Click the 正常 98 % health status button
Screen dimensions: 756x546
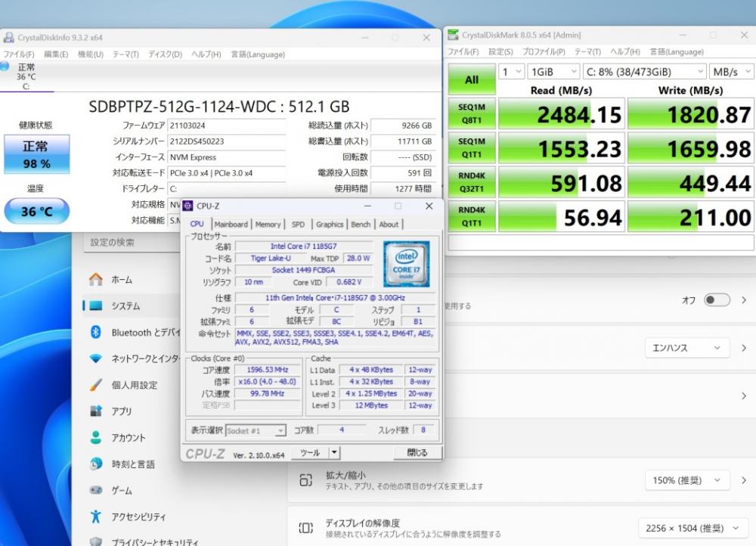pyautogui.click(x=36, y=154)
